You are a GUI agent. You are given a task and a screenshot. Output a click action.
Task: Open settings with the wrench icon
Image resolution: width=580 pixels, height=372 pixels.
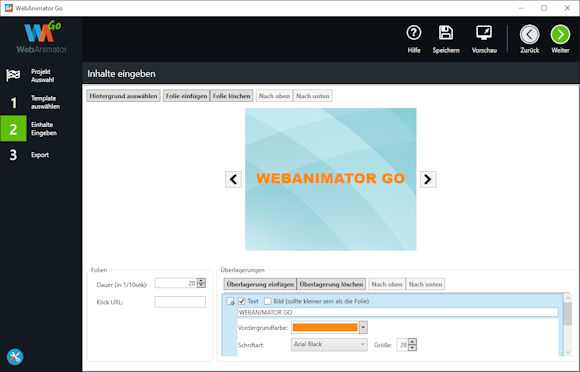[15, 357]
